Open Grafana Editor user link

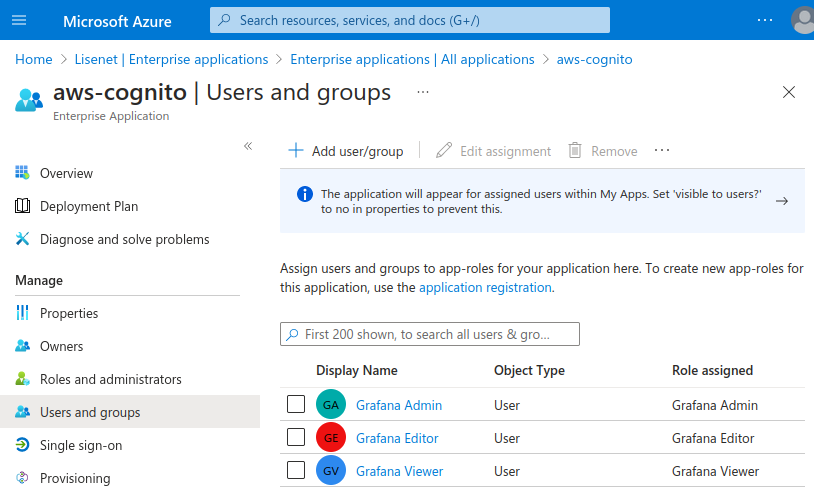pyautogui.click(x=397, y=439)
